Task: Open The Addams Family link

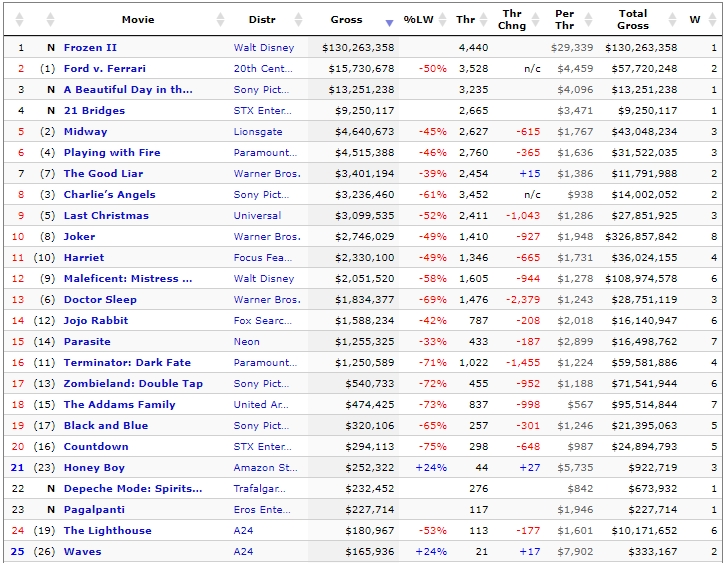Action: [119, 405]
